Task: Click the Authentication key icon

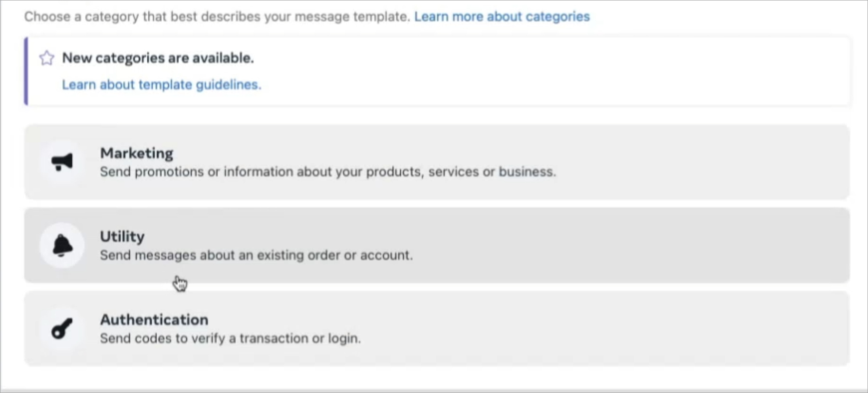Action: pos(62,328)
